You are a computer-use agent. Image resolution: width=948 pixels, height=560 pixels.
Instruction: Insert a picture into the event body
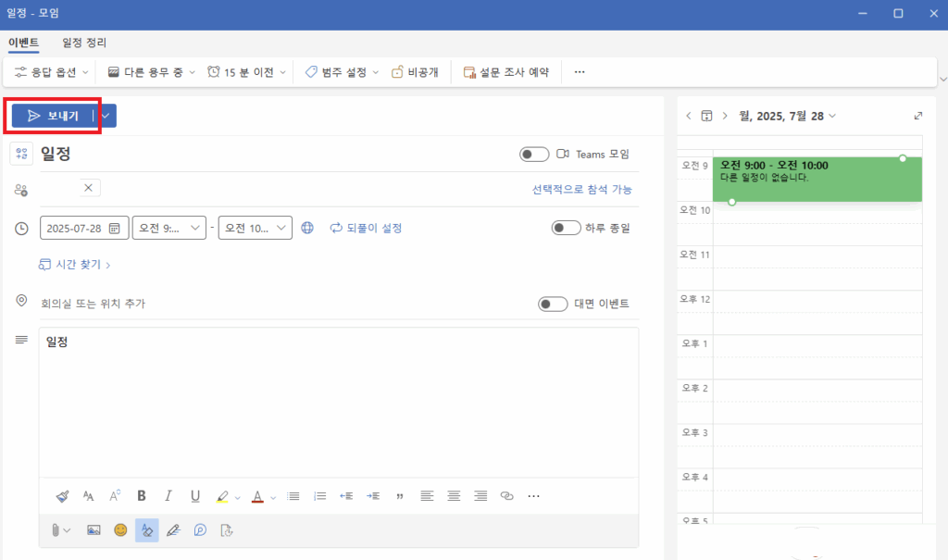(93, 529)
